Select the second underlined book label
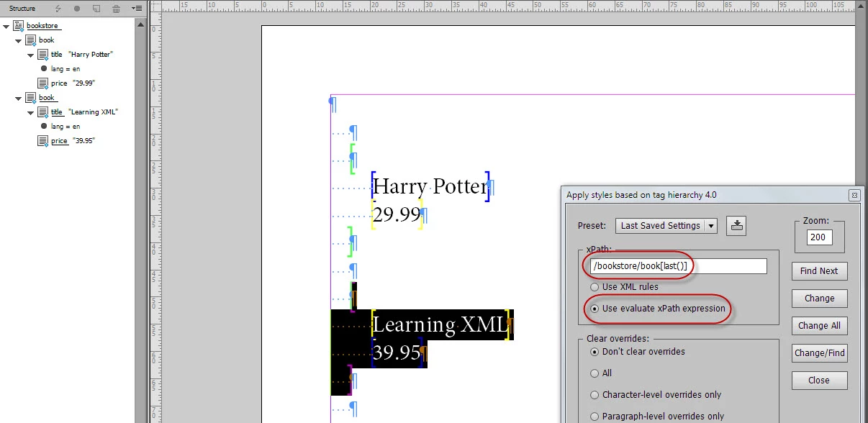 click(x=48, y=98)
